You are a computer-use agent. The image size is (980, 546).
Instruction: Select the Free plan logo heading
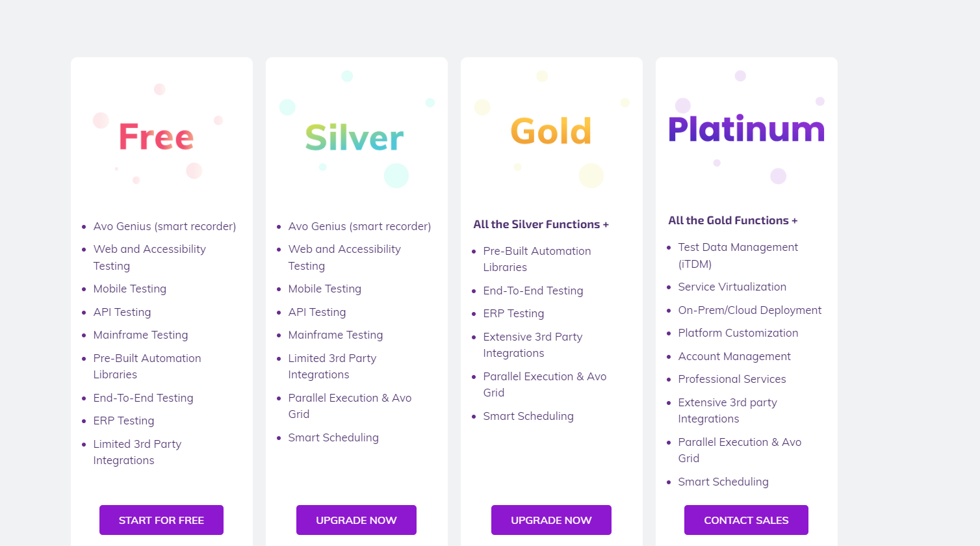coord(157,137)
